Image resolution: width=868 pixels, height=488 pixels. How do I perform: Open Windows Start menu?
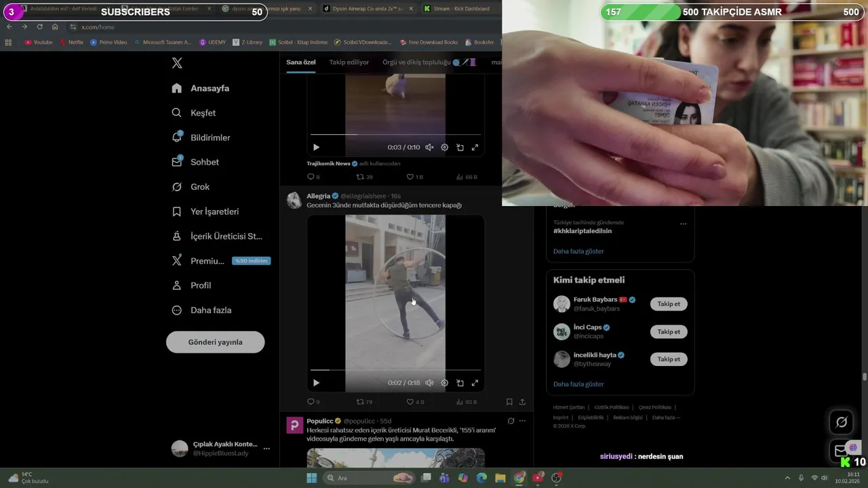(x=311, y=478)
